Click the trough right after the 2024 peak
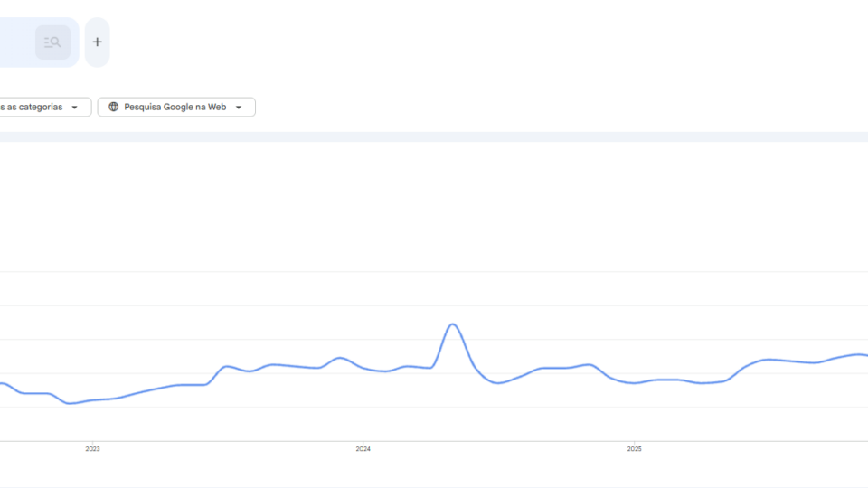The width and height of the screenshot is (868, 488). coord(497,383)
